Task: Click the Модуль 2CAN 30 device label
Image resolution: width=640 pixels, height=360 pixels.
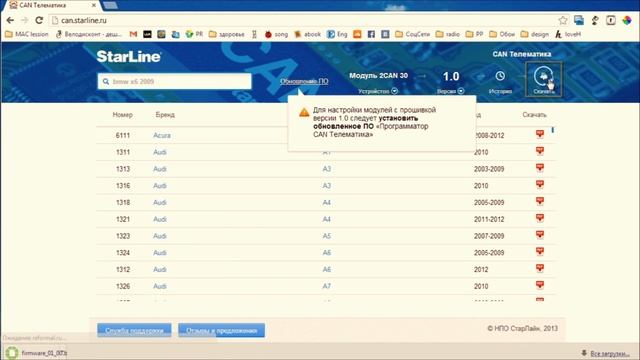Action: tap(378, 76)
